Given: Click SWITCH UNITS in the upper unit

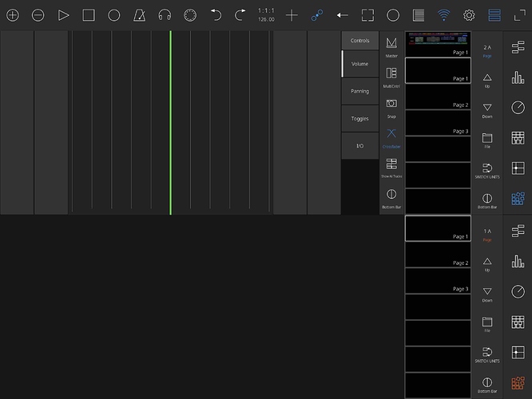Looking at the screenshot, I should coord(487,171).
